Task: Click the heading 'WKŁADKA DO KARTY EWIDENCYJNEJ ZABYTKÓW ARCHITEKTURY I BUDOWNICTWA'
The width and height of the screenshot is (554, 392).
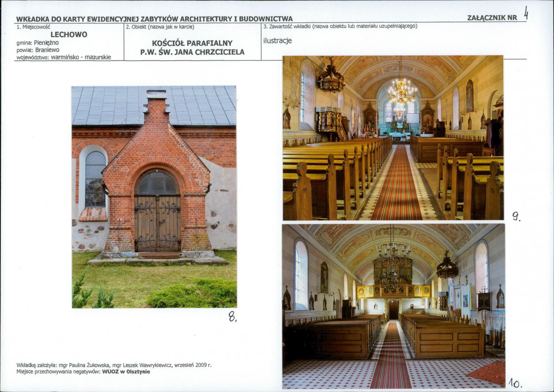Action: coord(154,19)
